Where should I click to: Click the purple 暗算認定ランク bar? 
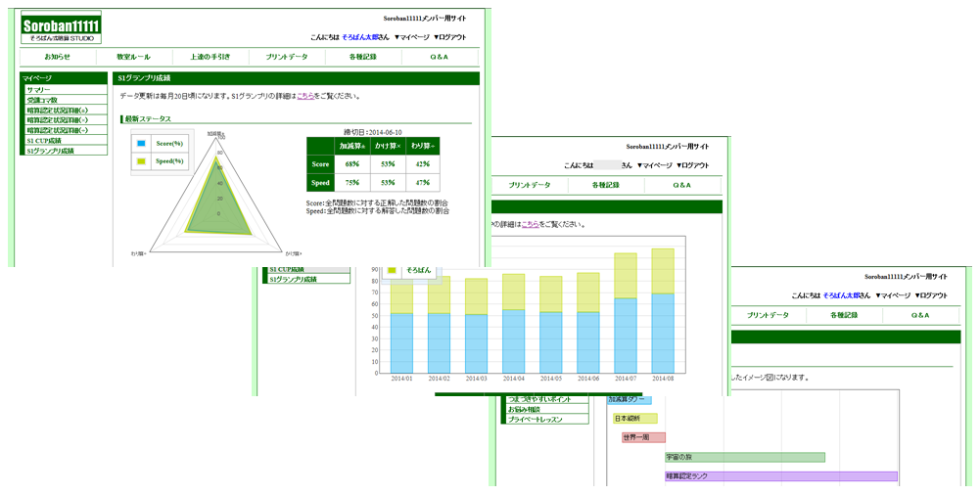[780, 476]
